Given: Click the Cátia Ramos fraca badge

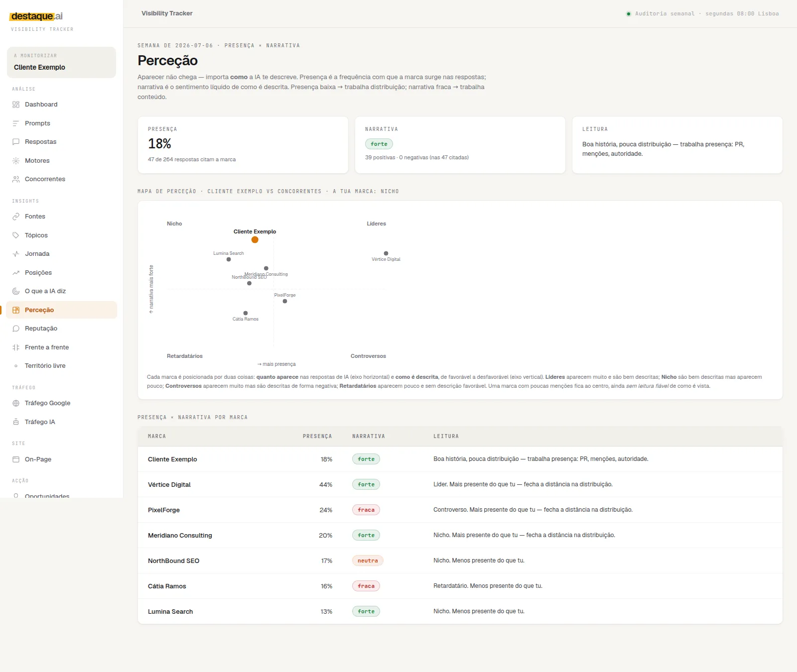Looking at the screenshot, I should (x=366, y=586).
